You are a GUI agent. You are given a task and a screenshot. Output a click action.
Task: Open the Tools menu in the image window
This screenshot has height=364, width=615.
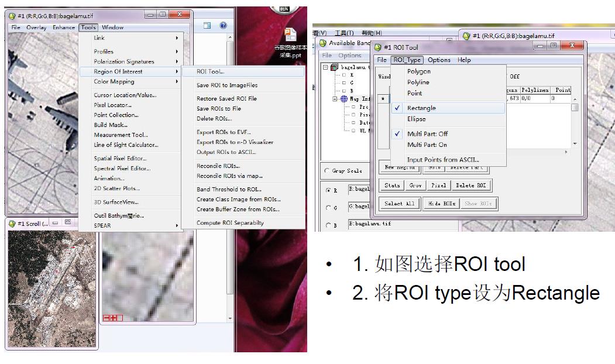click(88, 27)
